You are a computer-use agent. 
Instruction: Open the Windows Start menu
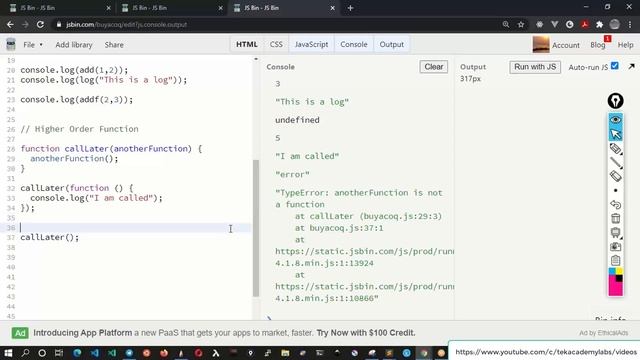(8, 353)
